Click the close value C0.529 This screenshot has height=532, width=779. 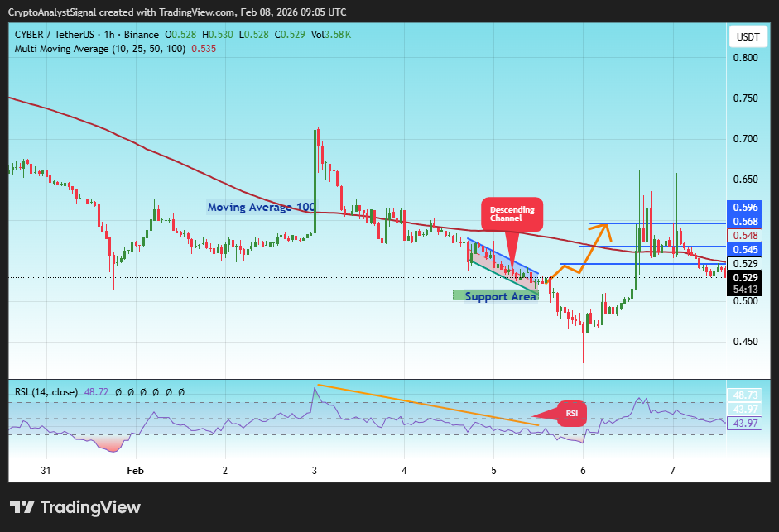(x=290, y=35)
